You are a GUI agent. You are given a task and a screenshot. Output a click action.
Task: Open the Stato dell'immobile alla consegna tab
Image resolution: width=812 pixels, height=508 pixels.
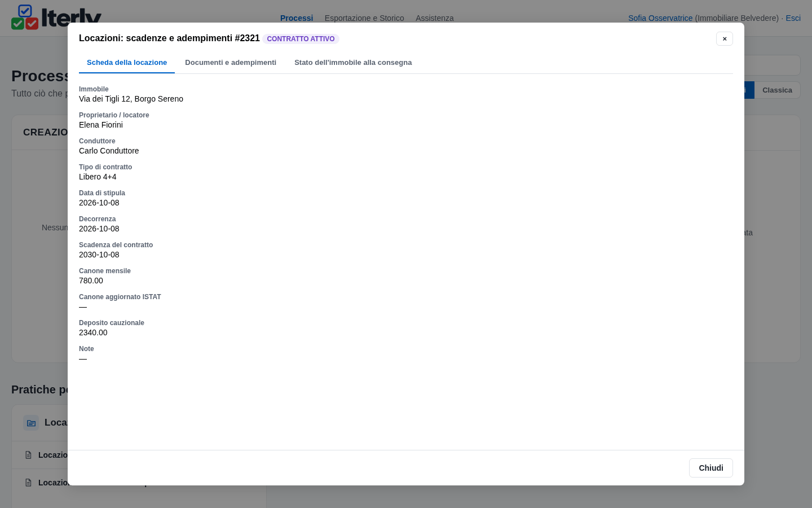click(x=353, y=63)
